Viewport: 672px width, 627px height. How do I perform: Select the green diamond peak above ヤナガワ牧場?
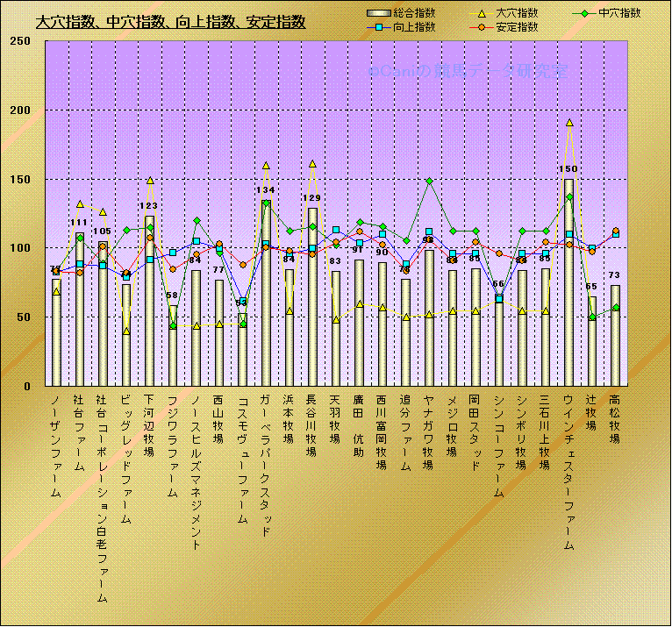pyautogui.click(x=429, y=182)
